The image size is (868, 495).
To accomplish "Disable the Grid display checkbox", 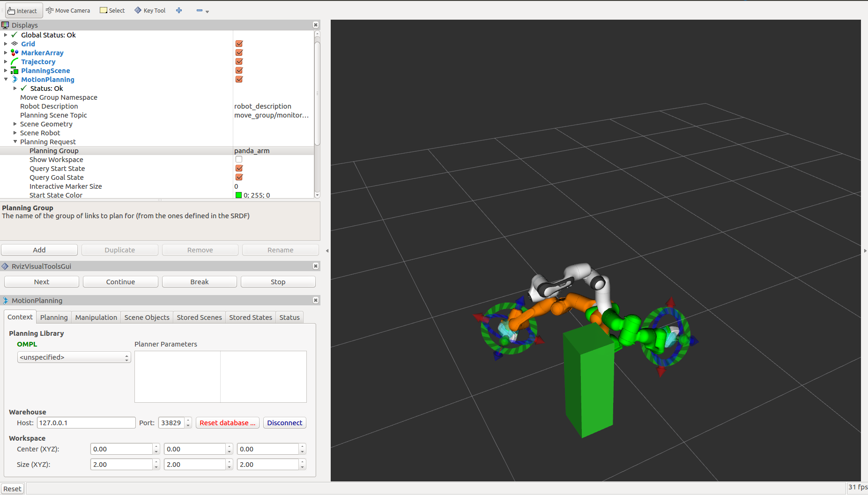I will (x=239, y=44).
